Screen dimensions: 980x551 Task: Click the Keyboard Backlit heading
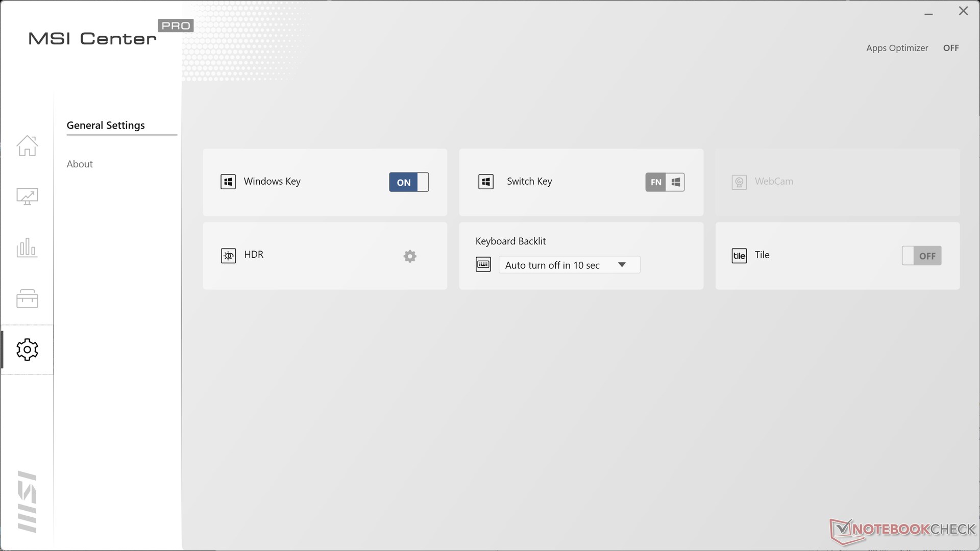[x=510, y=241]
